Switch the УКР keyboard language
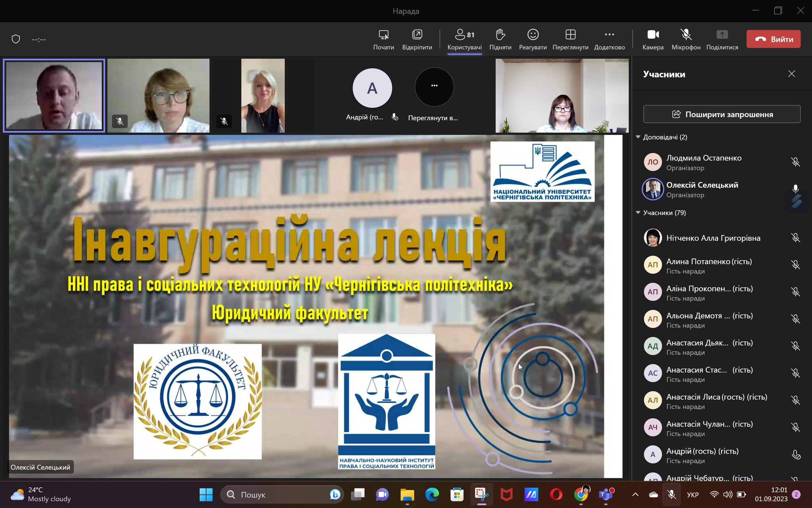The height and width of the screenshot is (508, 812). (x=693, y=495)
